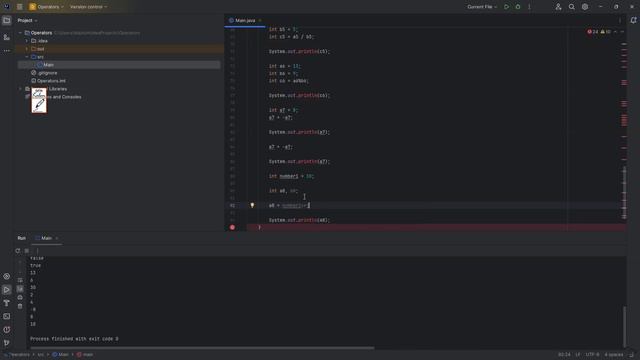Click the Run panel title
Image resolution: width=640 pixels, height=360 pixels.
point(22,238)
